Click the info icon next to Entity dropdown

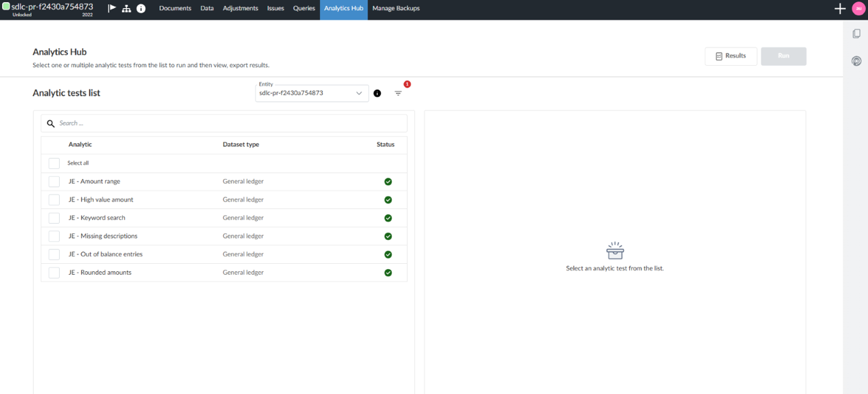[x=377, y=93]
